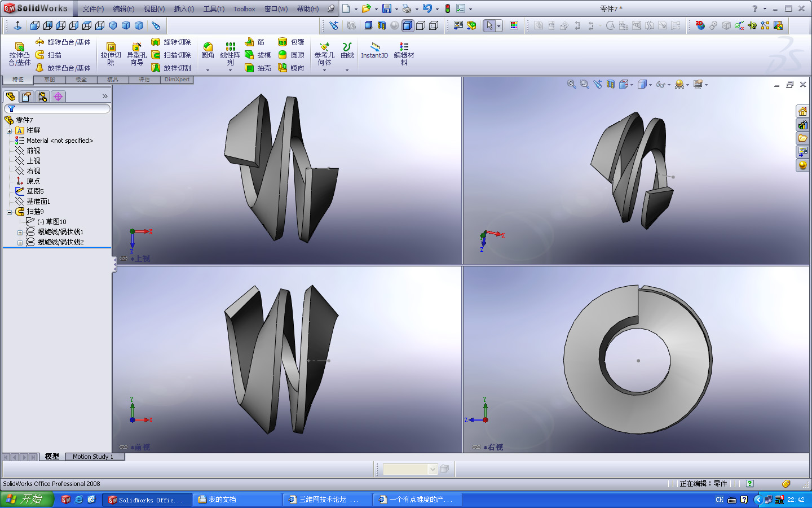Select the 拉伸凸台/基体 extrude boss tool
The image size is (812, 508).
click(x=20, y=54)
